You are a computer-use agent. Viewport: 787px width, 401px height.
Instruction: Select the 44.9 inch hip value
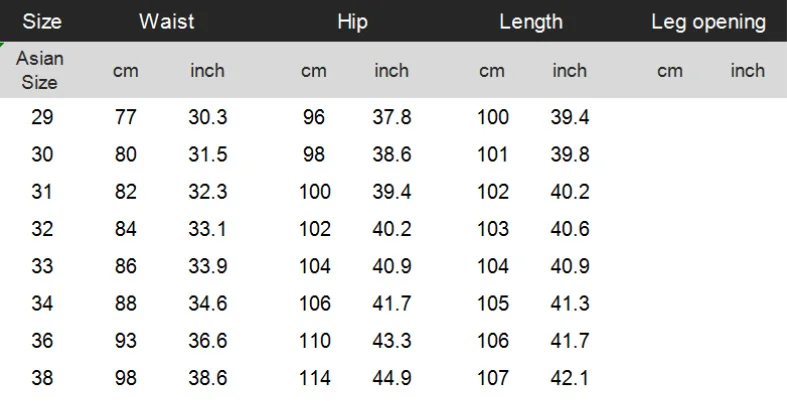392,380
